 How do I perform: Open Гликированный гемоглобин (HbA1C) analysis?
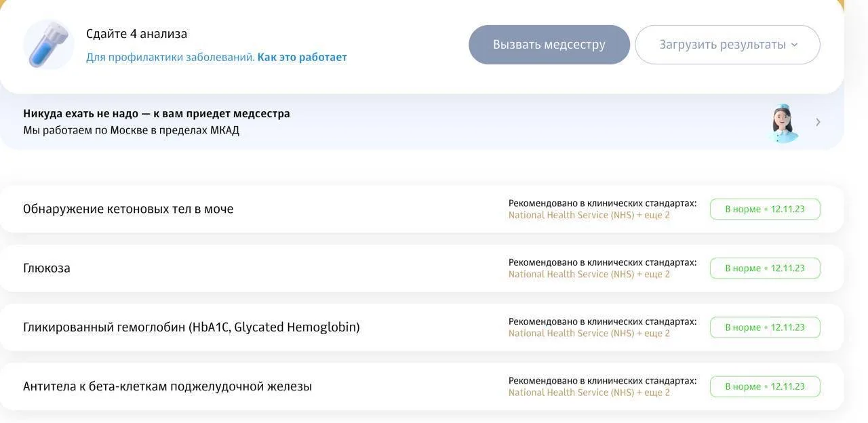click(422, 327)
